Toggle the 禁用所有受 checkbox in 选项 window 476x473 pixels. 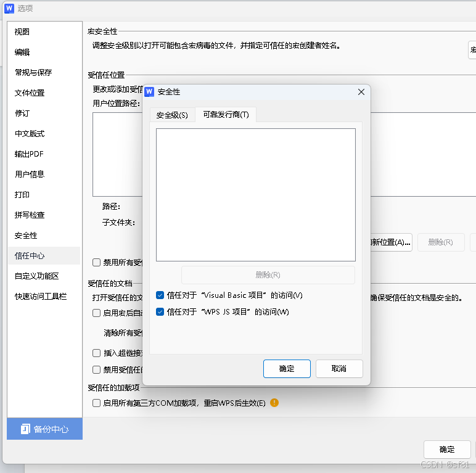pos(97,262)
